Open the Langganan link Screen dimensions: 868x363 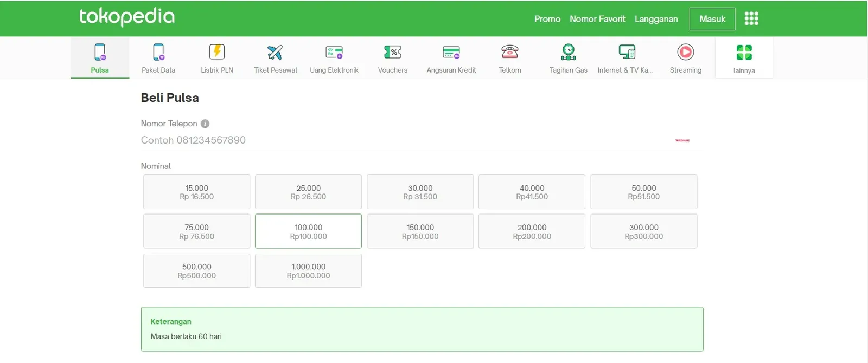click(x=656, y=19)
